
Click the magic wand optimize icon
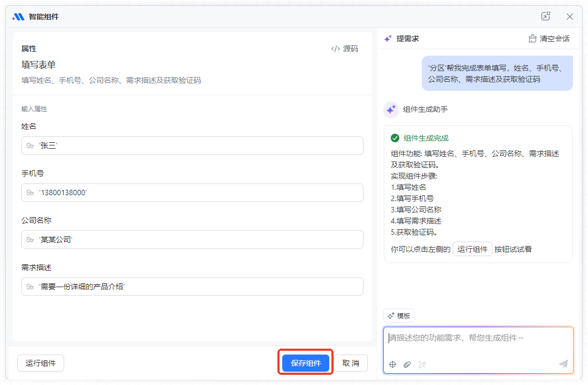422,364
